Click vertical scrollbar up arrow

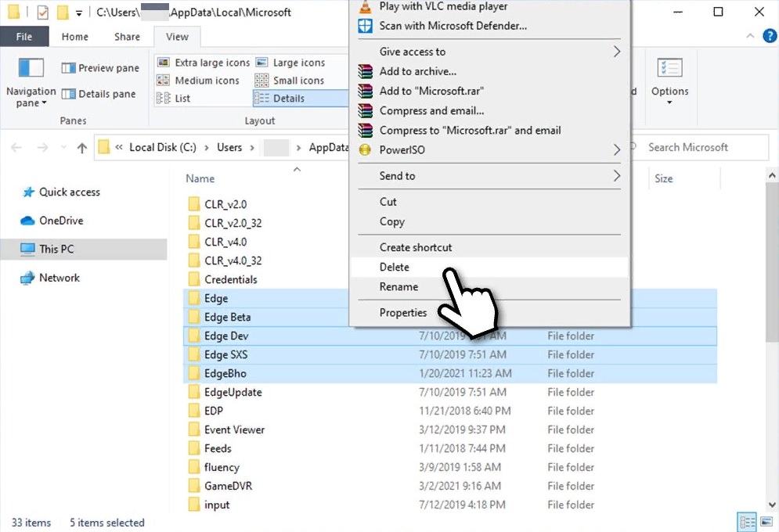tap(771, 175)
